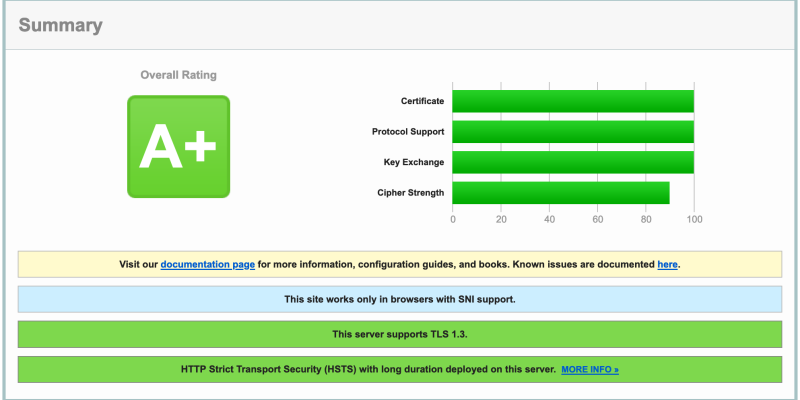Viewport: 800px width, 400px height.
Task: Click the HSTS MORE INFO link
Action: (x=590, y=369)
